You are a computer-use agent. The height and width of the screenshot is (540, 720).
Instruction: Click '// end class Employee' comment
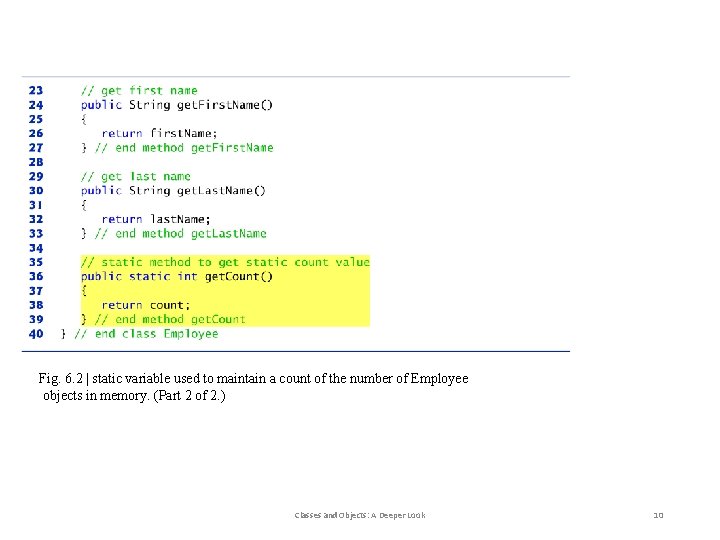tap(146, 334)
